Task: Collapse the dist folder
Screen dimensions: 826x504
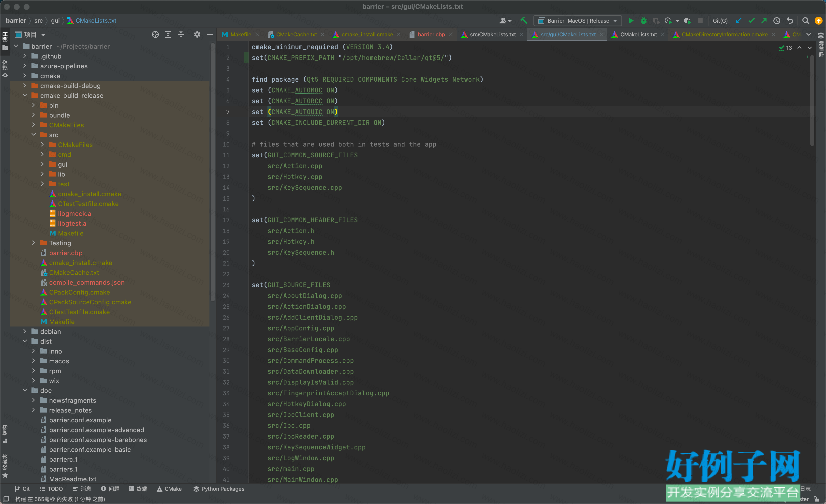Action: [25, 341]
